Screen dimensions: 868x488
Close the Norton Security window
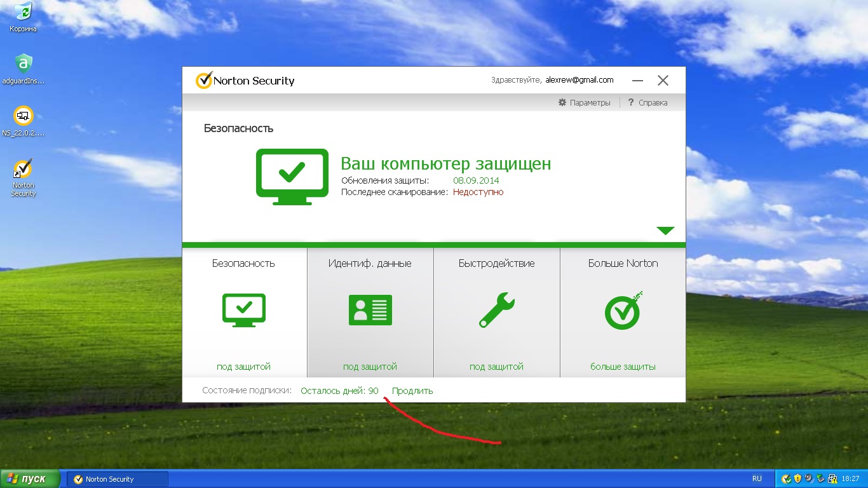point(663,81)
